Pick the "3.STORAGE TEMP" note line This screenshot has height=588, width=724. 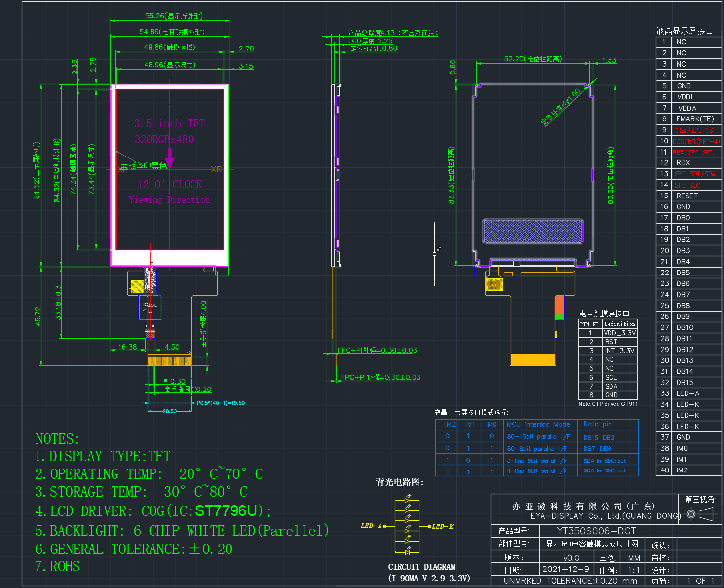click(141, 492)
